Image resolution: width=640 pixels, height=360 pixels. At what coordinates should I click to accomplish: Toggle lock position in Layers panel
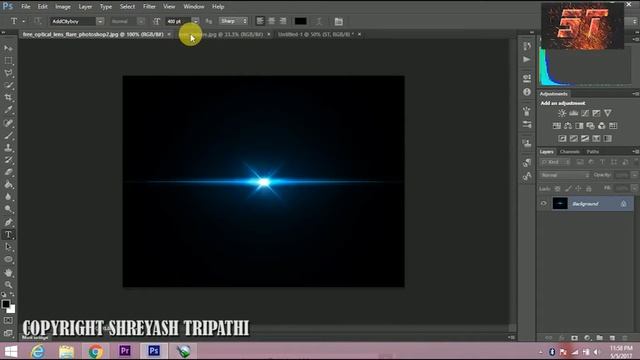(x=578, y=189)
